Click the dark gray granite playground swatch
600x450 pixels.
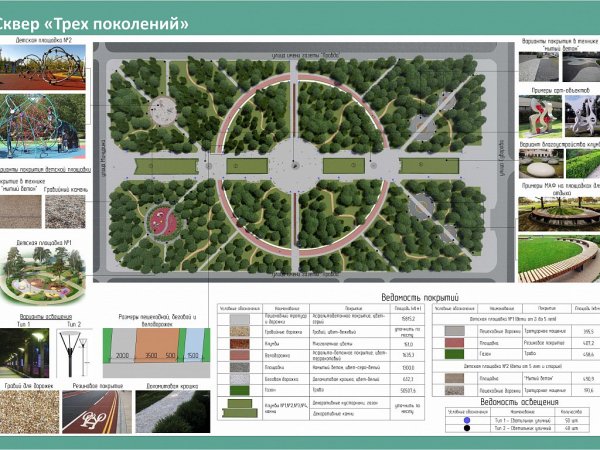[240, 367]
